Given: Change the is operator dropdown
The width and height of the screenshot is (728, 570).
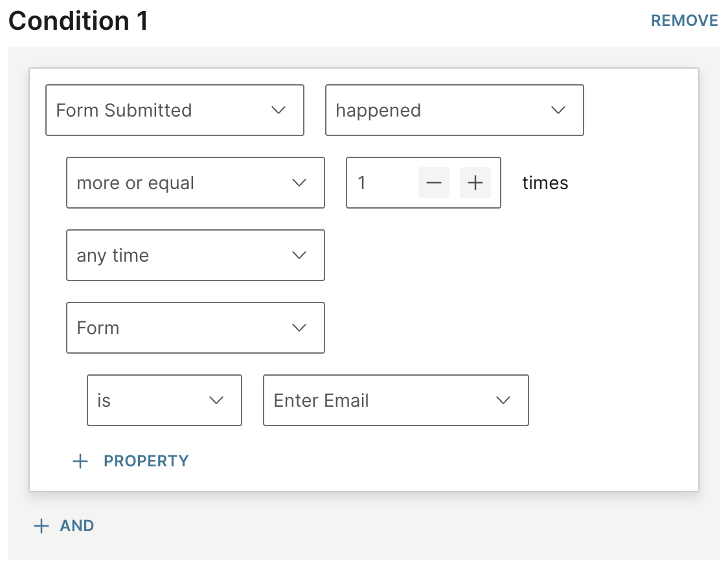Looking at the screenshot, I should 165,400.
